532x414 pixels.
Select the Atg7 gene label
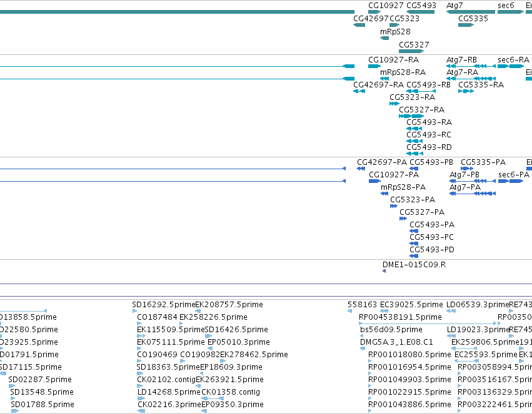tap(454, 6)
